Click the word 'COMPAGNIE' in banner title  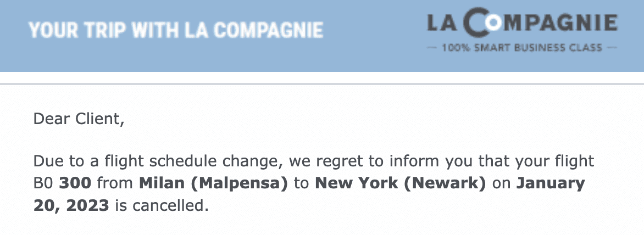tap(269, 30)
